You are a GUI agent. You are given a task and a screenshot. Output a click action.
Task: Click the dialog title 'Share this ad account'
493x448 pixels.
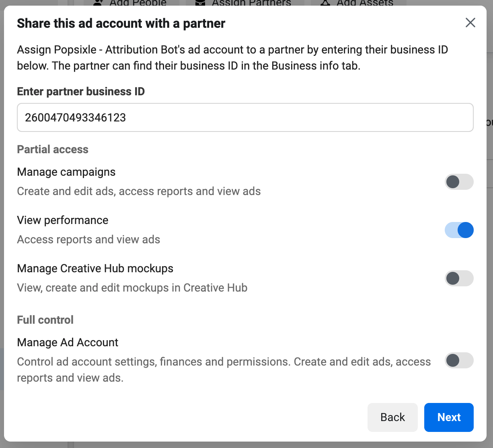(121, 23)
